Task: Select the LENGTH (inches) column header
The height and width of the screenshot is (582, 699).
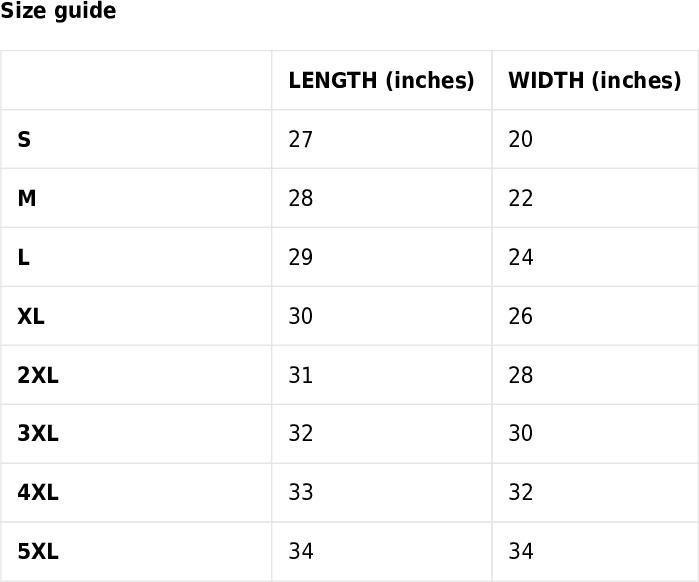Action: pyautogui.click(x=381, y=81)
